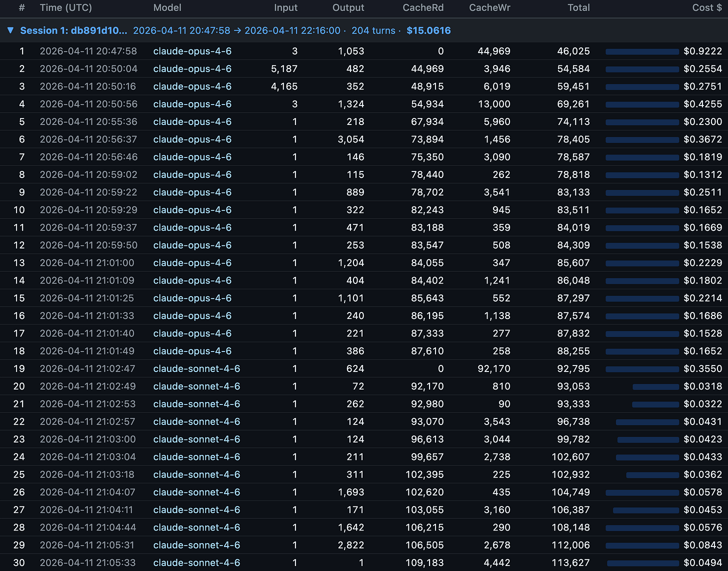Click the cost value $0.2554
Image resolution: width=728 pixels, height=571 pixels.
pos(702,68)
